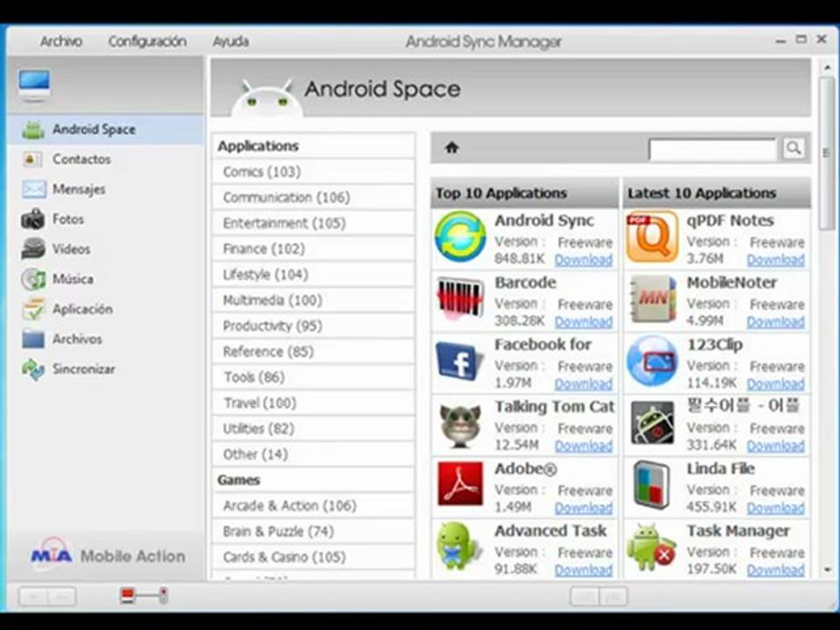The image size is (840, 630).
Task: Select the Reference (85) category
Action: point(313,352)
